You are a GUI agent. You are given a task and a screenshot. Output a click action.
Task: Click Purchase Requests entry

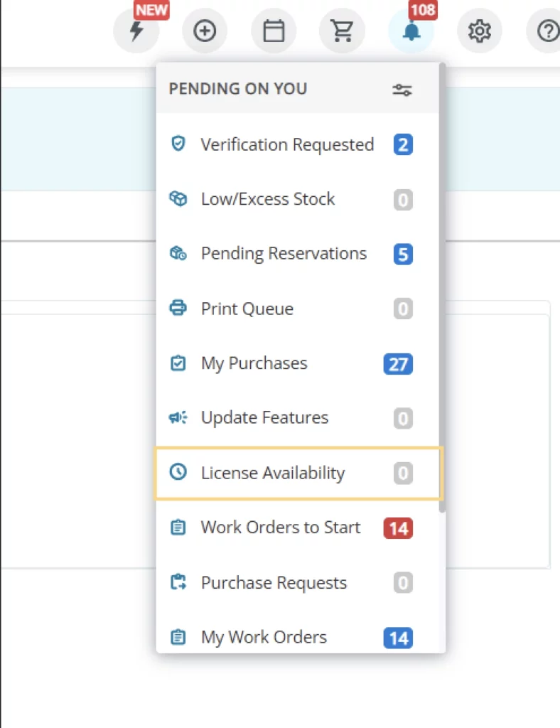click(x=274, y=583)
